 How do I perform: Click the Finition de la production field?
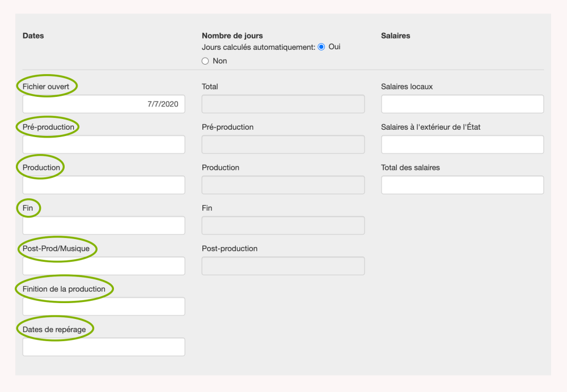click(x=104, y=306)
